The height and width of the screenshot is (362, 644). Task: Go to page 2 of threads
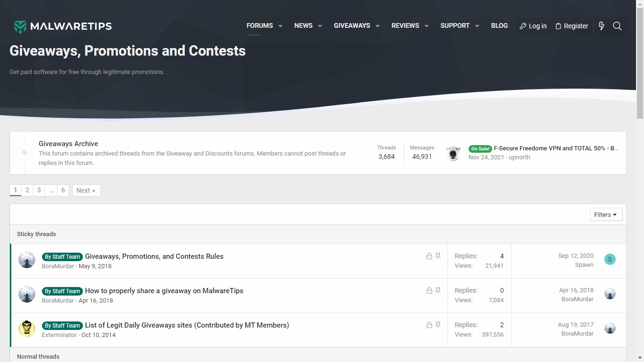point(27,190)
